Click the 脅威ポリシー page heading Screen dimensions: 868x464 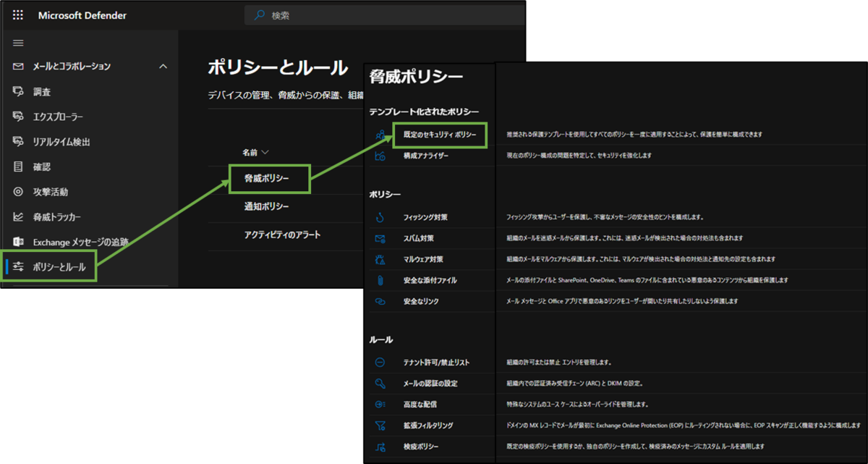point(416,77)
